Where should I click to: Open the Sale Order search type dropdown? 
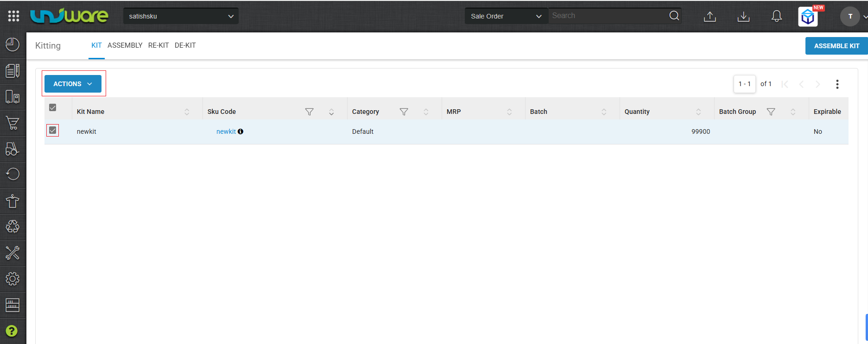click(x=506, y=16)
